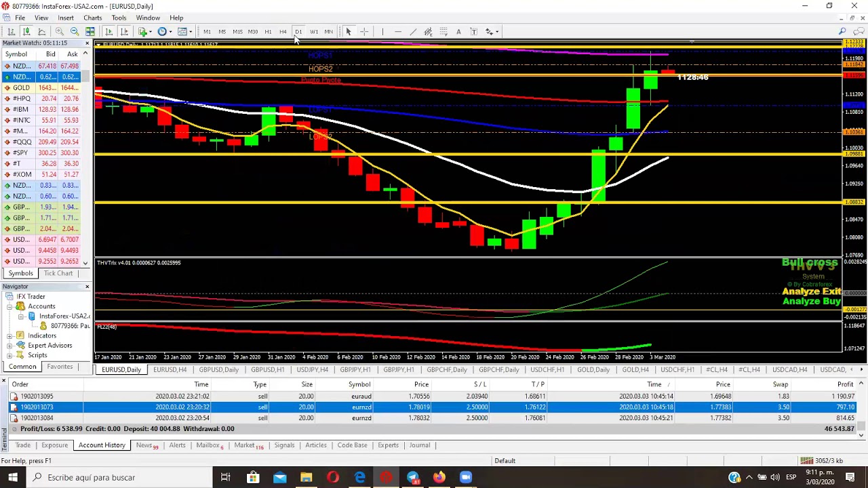The height and width of the screenshot is (488, 868).
Task: Open the Insert menu
Action: (x=66, y=18)
